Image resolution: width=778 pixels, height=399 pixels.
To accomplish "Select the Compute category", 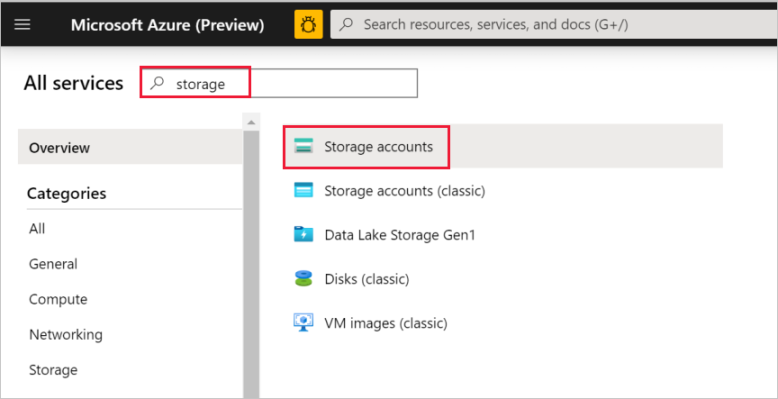I will (58, 299).
